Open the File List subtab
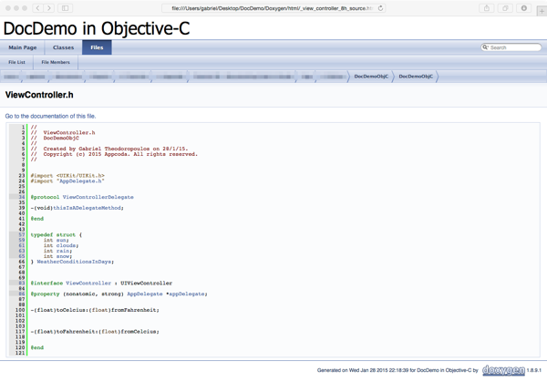 pos(16,63)
